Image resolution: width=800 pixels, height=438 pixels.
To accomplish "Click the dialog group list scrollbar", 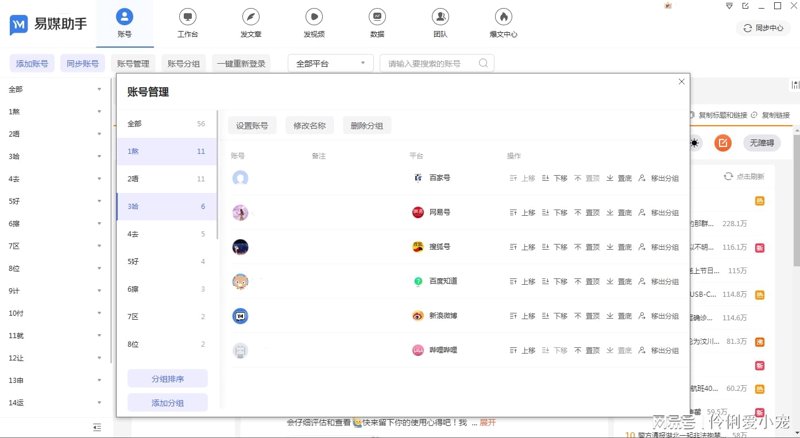I will pyautogui.click(x=217, y=175).
